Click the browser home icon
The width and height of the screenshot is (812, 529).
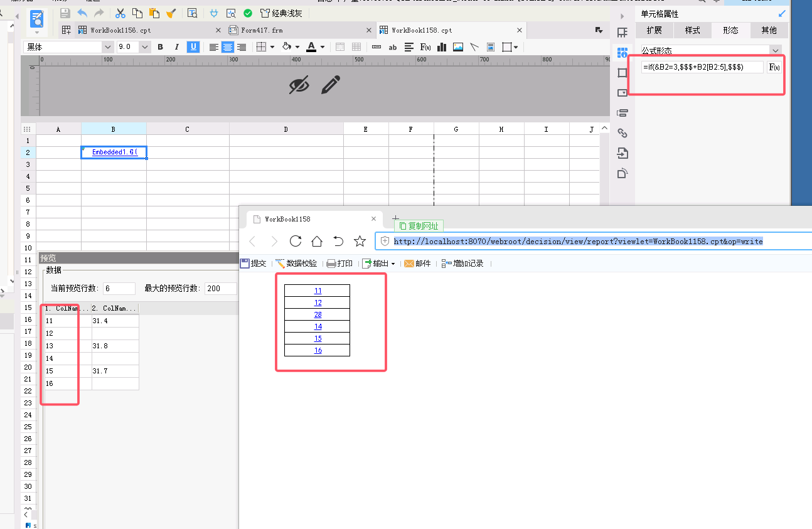[x=317, y=242]
